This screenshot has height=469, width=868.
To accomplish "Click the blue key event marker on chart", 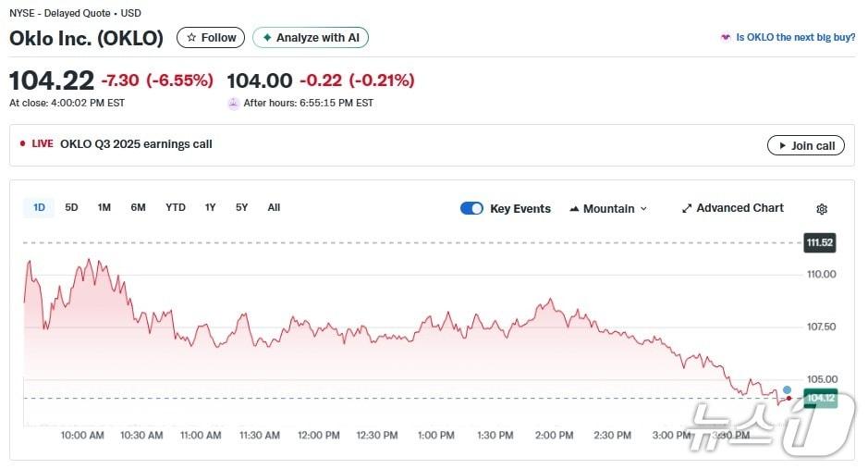I will click(787, 389).
